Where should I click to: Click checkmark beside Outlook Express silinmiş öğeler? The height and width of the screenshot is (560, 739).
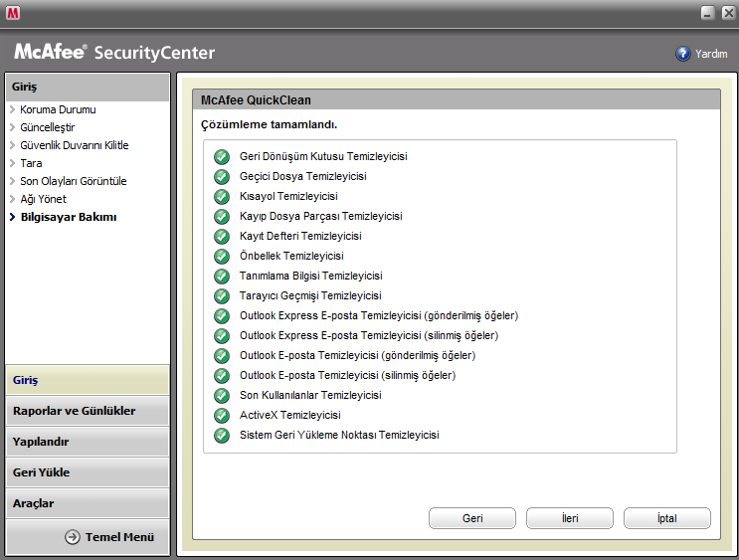pos(222,335)
